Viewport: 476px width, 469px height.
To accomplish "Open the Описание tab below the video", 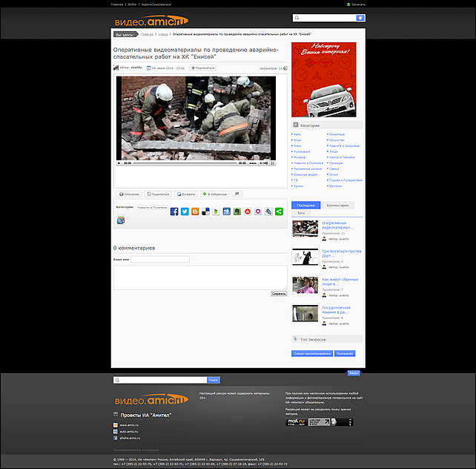I will click(128, 194).
